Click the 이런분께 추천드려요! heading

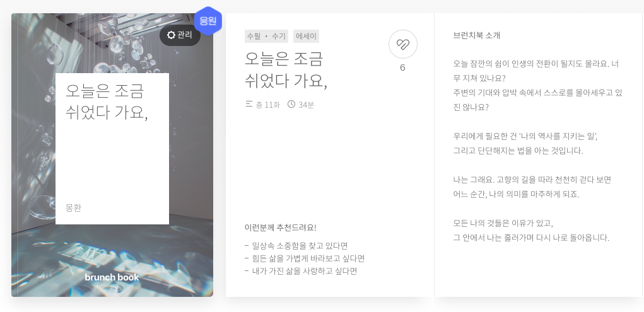(x=281, y=228)
